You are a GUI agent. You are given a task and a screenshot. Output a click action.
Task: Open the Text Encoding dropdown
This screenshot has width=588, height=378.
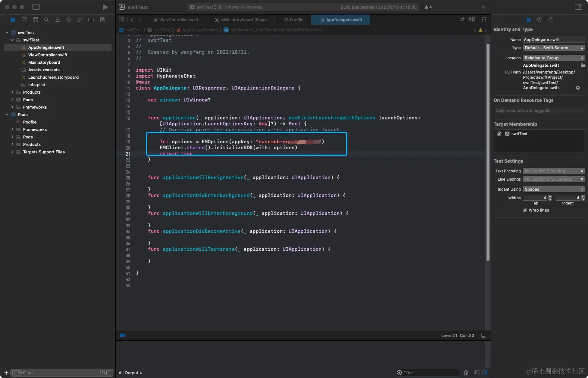point(554,171)
